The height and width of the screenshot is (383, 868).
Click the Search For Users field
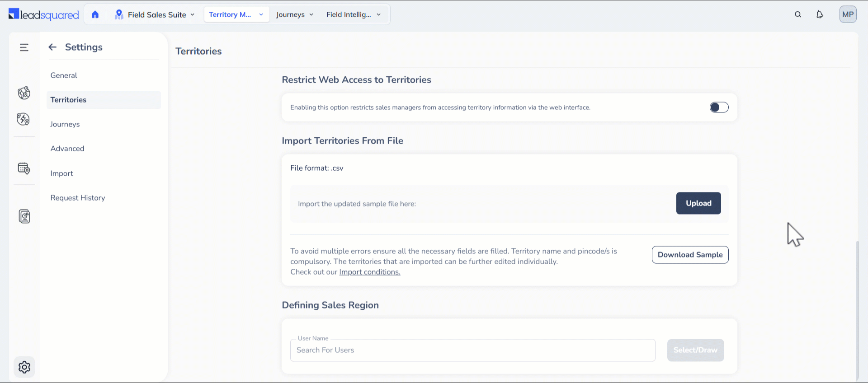(x=472, y=350)
